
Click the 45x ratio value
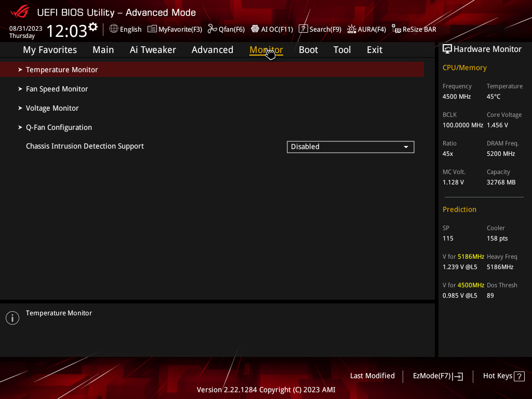click(x=448, y=154)
